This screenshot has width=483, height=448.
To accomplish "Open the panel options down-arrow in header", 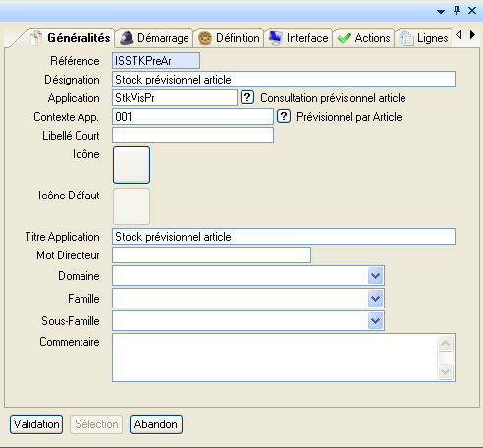I will 441,12.
